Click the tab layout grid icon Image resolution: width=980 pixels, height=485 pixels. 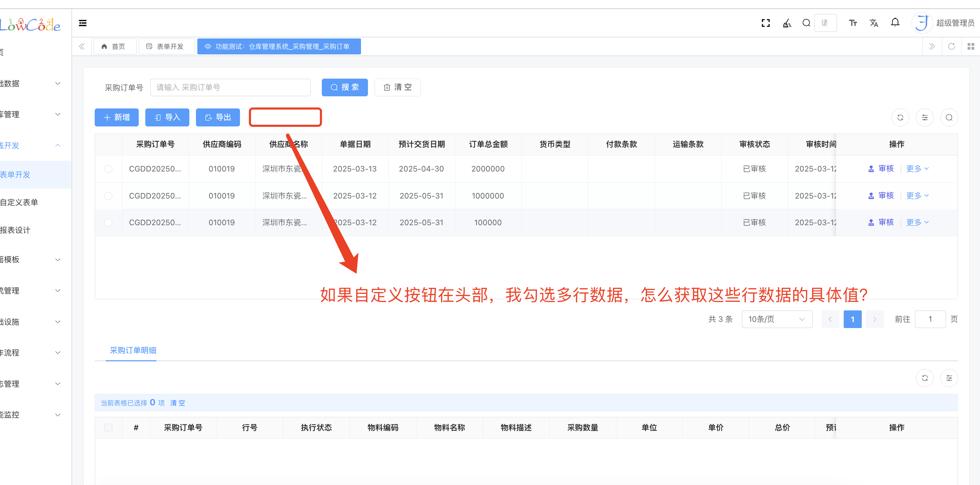(x=971, y=46)
